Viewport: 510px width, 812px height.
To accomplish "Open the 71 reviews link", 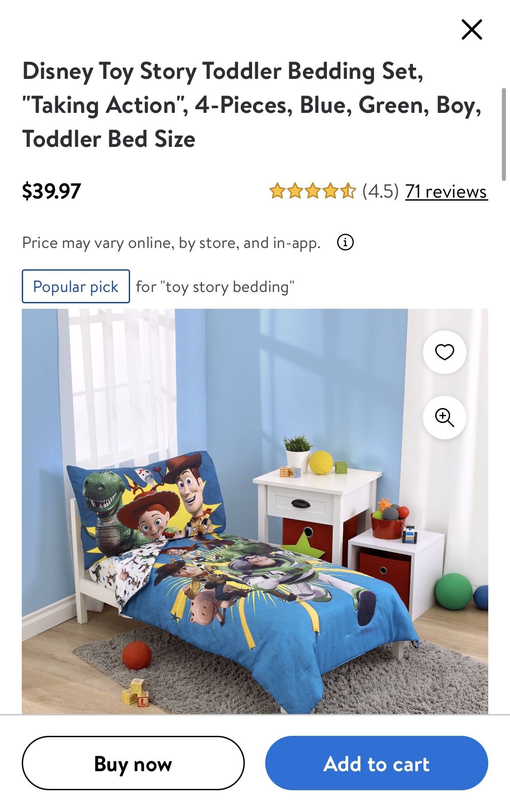I will pos(447,191).
